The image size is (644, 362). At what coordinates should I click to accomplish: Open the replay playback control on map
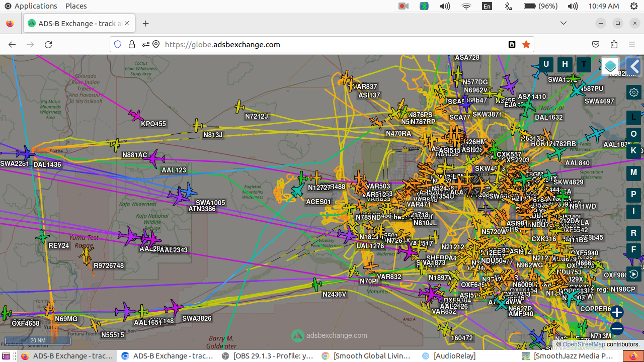[634, 274]
